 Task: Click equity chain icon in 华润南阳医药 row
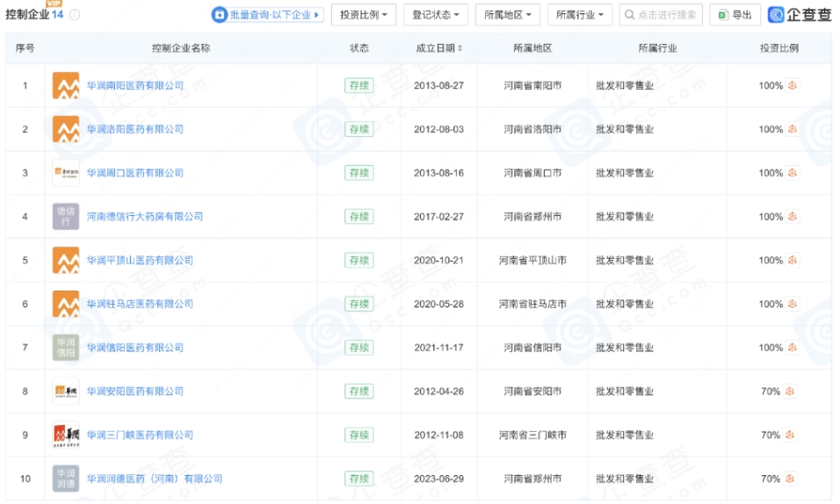(793, 85)
